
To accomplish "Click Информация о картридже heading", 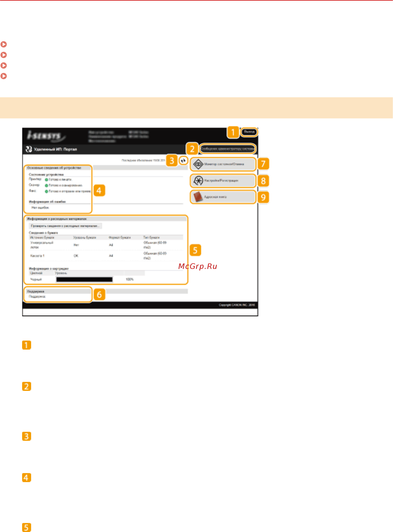I will [49, 269].
